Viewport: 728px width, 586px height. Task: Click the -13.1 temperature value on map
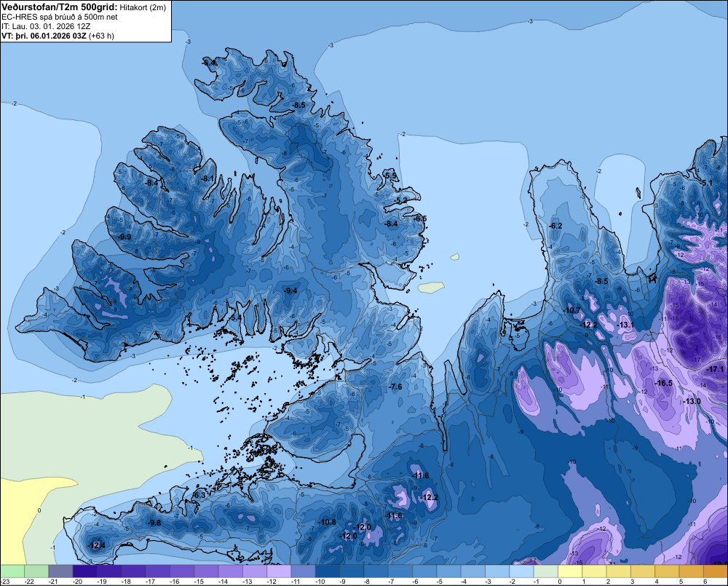(x=625, y=325)
